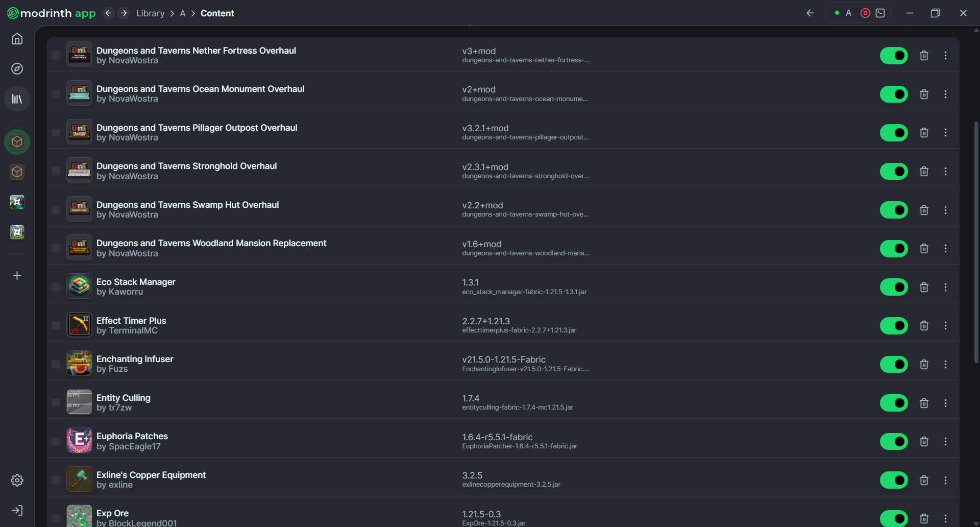Open more options for Entity Culling
The width and height of the screenshot is (980, 527).
pos(945,403)
